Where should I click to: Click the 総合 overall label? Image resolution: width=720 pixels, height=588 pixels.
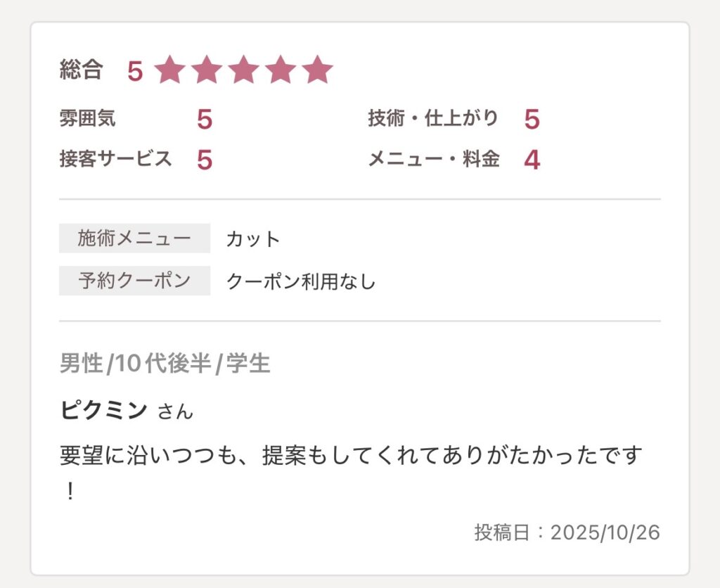(82, 70)
